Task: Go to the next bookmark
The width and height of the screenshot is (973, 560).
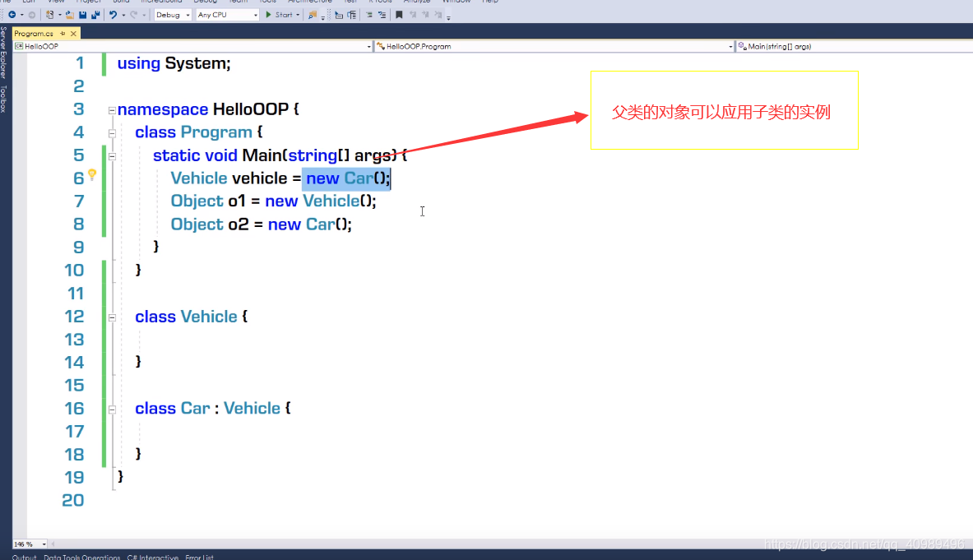Action: 426,15
